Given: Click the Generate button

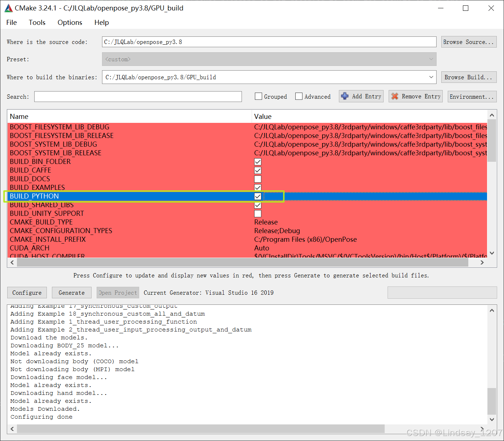Looking at the screenshot, I should (x=72, y=293).
